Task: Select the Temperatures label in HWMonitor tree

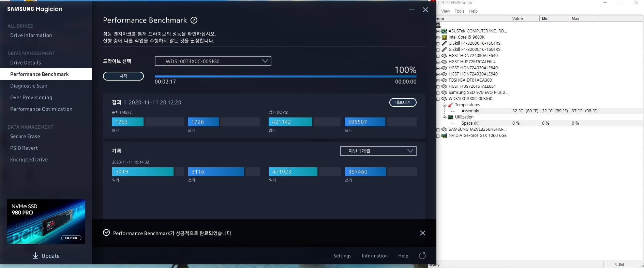Action: tap(467, 105)
